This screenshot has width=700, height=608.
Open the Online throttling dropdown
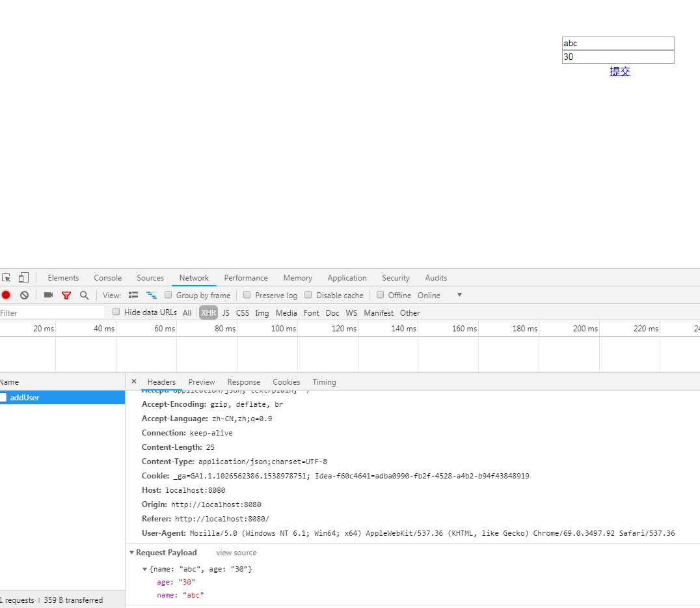click(440, 296)
